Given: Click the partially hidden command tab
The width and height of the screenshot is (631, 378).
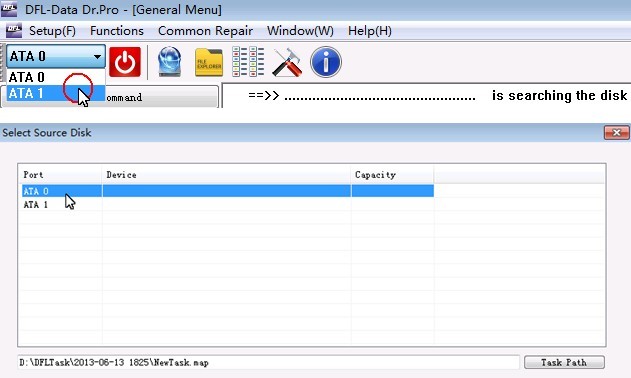Looking at the screenshot, I should point(162,97).
